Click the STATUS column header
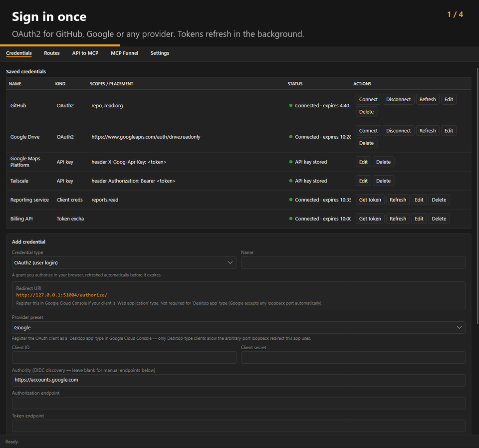 [x=295, y=84]
